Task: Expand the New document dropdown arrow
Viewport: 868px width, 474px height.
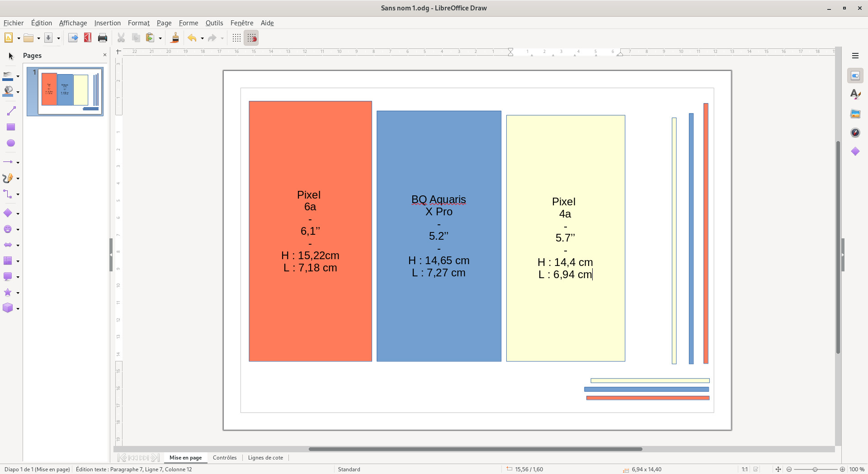Action: [19, 38]
